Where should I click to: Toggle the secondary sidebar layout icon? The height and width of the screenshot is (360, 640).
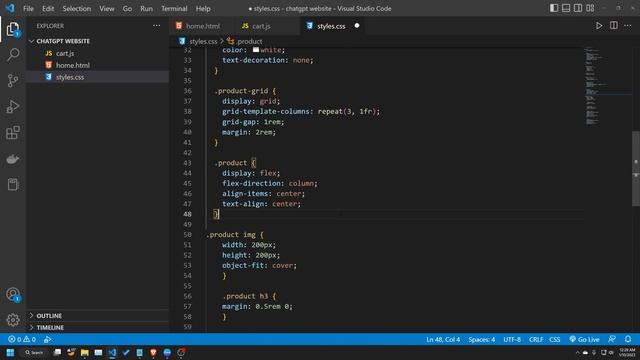[578, 8]
